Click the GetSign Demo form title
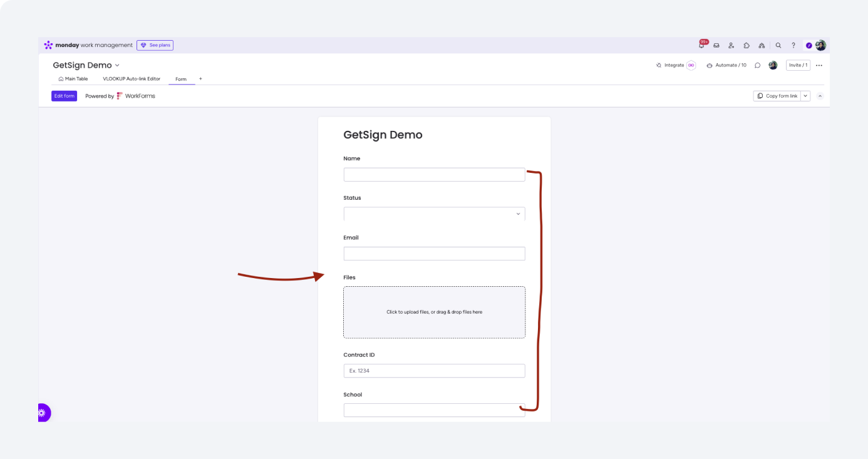The width and height of the screenshot is (868, 459). tap(383, 135)
